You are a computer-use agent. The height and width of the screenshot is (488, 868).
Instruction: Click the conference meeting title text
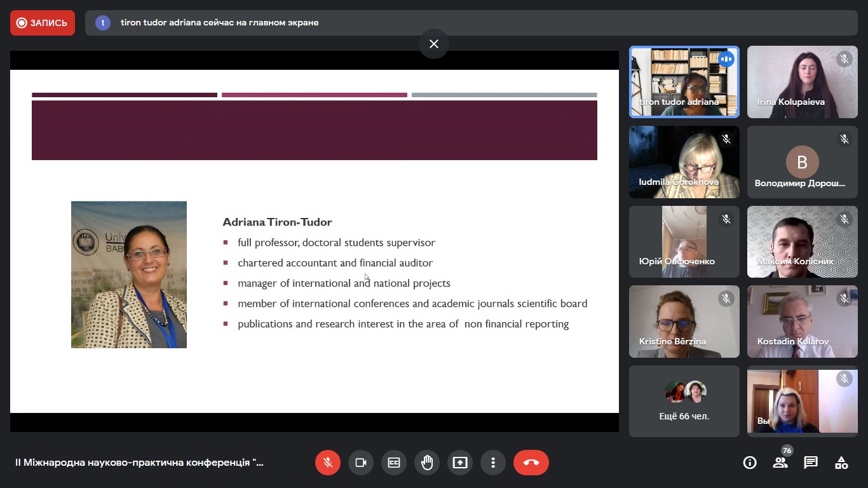tap(139, 463)
